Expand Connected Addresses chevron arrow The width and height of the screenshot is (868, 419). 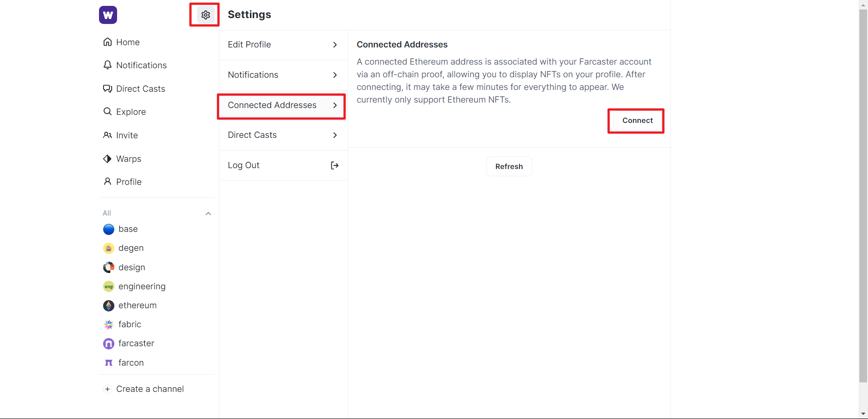(x=335, y=105)
